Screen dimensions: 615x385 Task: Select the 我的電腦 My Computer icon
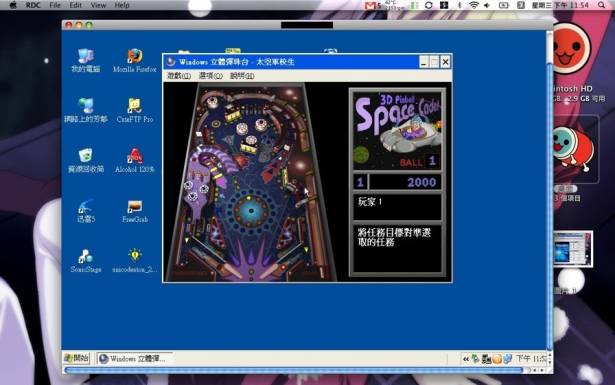86,61
